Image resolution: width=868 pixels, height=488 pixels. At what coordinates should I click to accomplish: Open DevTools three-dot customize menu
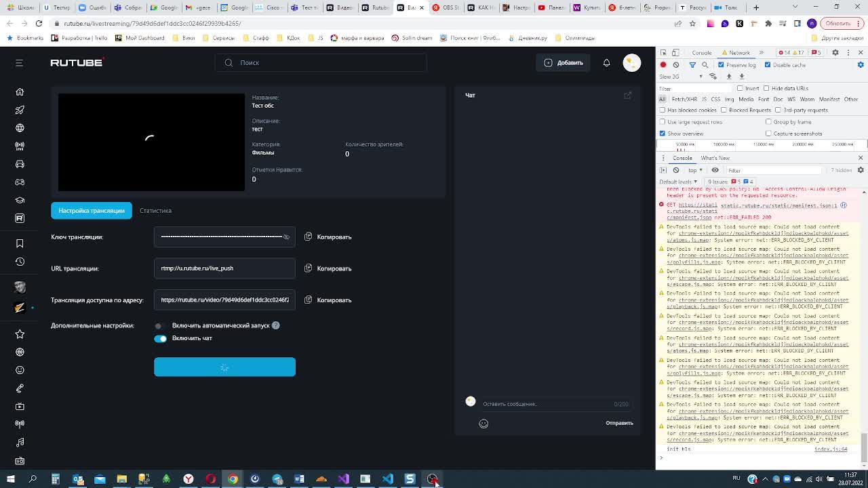point(848,52)
